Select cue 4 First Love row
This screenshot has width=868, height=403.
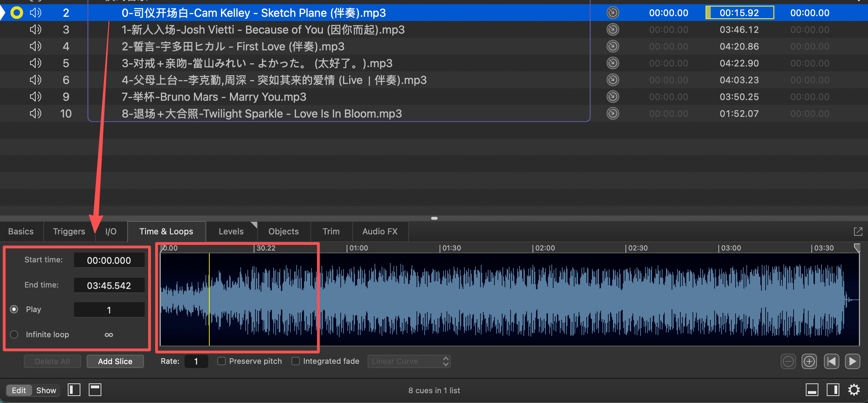tap(434, 47)
